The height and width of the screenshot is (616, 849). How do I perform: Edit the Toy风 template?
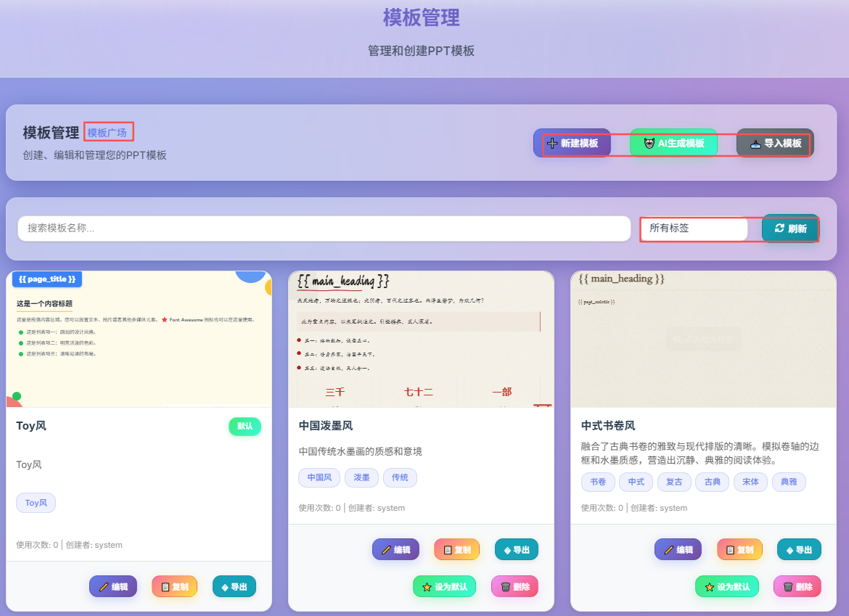[113, 587]
